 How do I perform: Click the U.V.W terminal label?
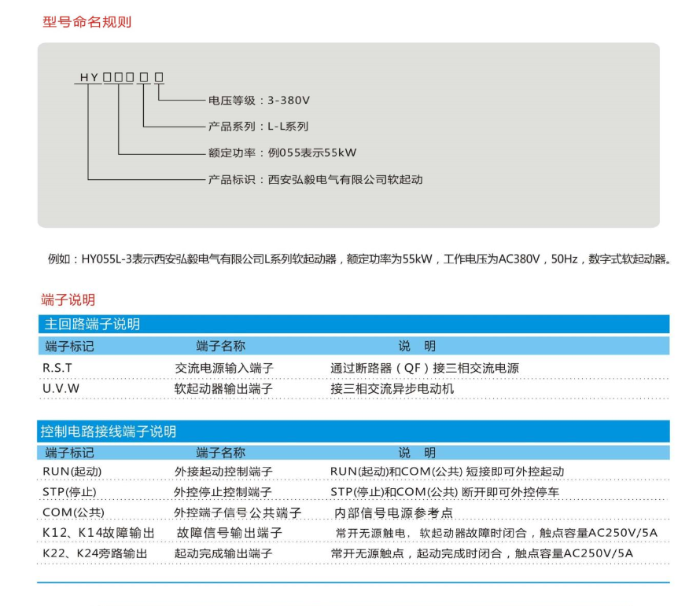61,388
